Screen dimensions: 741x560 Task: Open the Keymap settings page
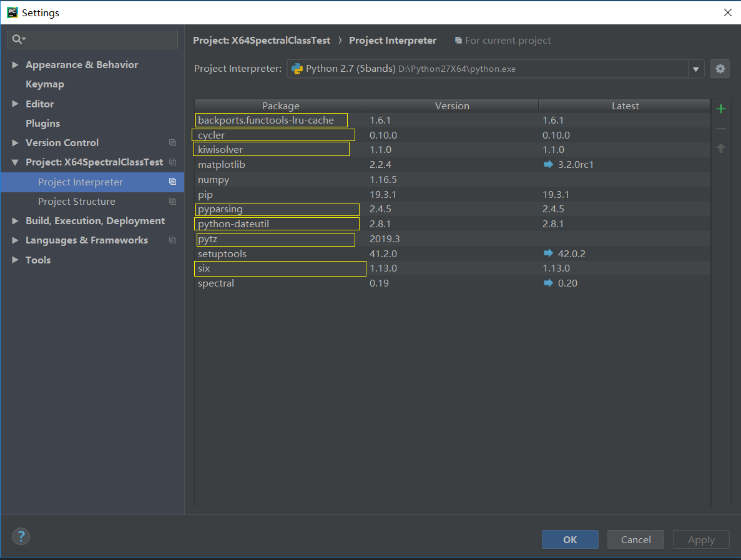[x=45, y=84]
